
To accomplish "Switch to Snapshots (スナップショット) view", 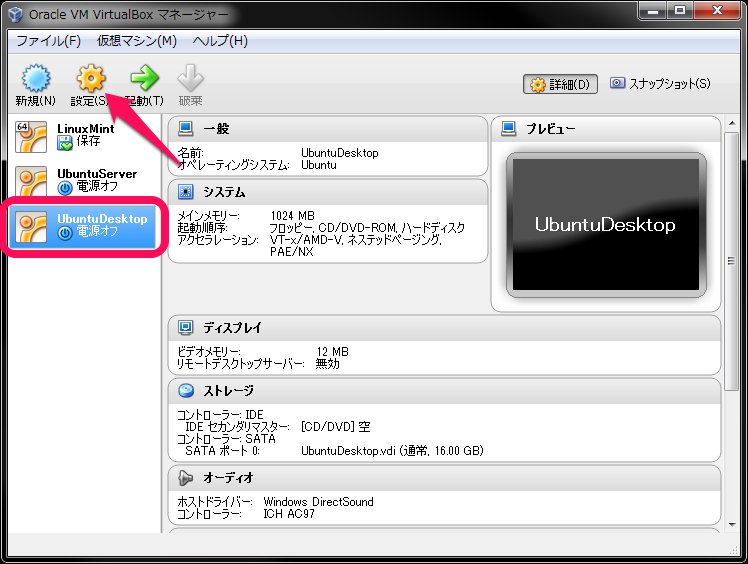I will coord(660,84).
